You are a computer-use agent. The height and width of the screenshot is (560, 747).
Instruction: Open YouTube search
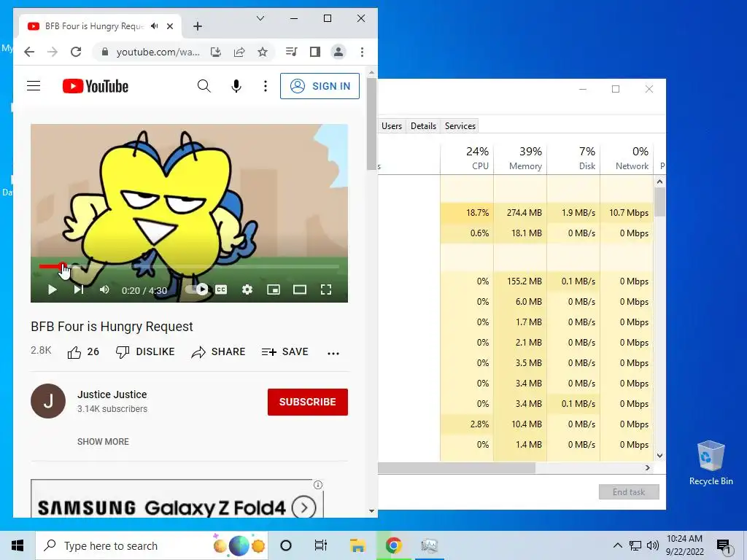(204, 86)
